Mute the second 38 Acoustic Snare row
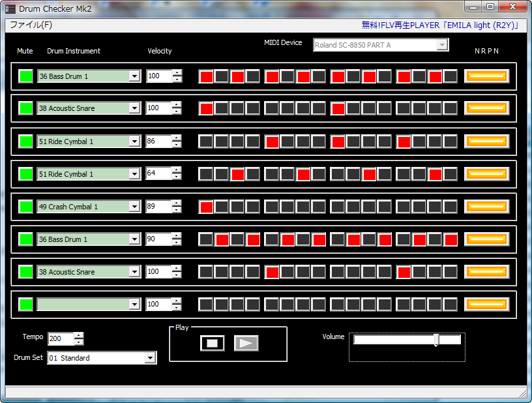This screenshot has width=532, height=403. (x=26, y=272)
